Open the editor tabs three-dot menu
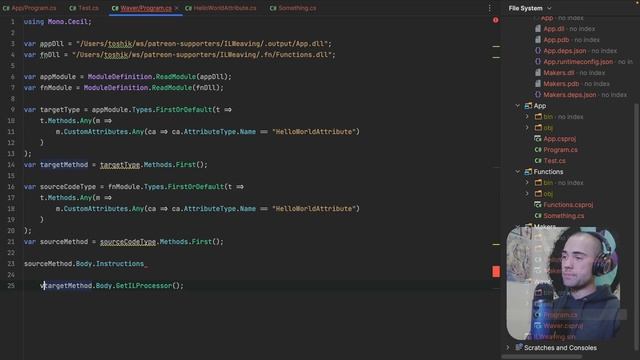 click(x=489, y=8)
